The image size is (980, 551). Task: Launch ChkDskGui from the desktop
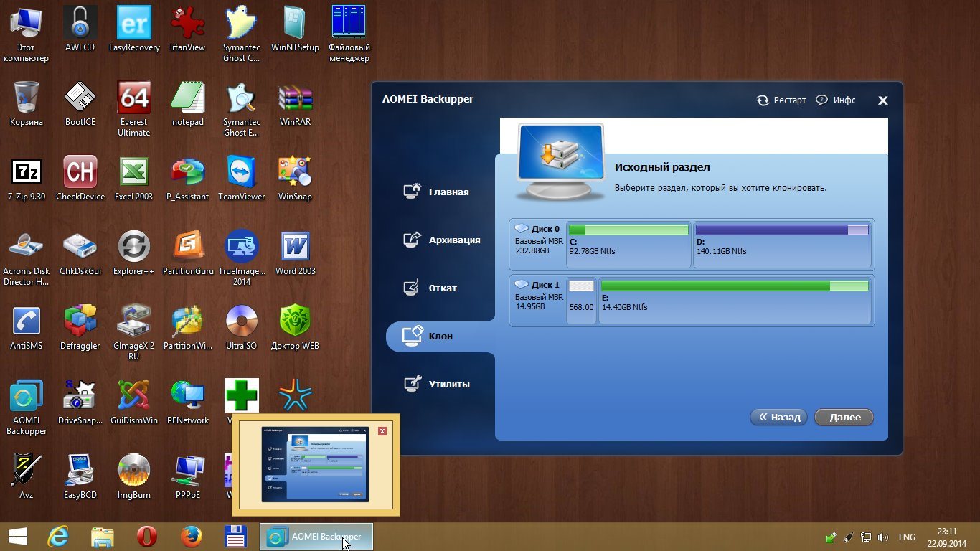pyautogui.click(x=80, y=253)
